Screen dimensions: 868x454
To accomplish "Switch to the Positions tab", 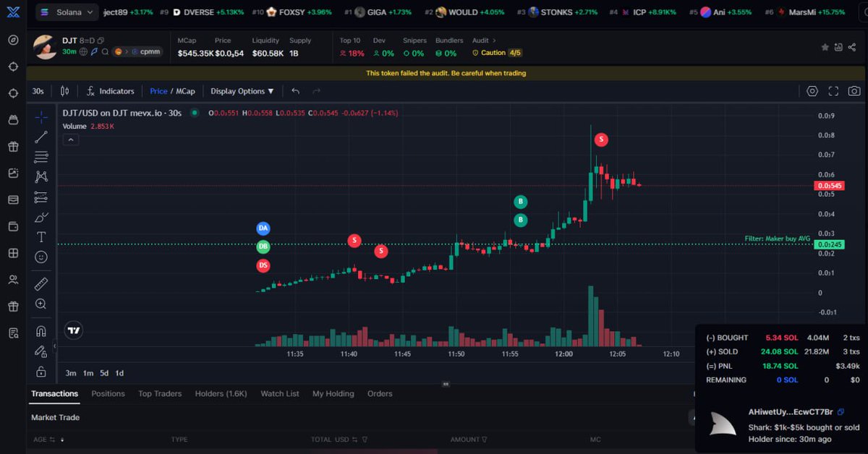I will [x=108, y=394].
